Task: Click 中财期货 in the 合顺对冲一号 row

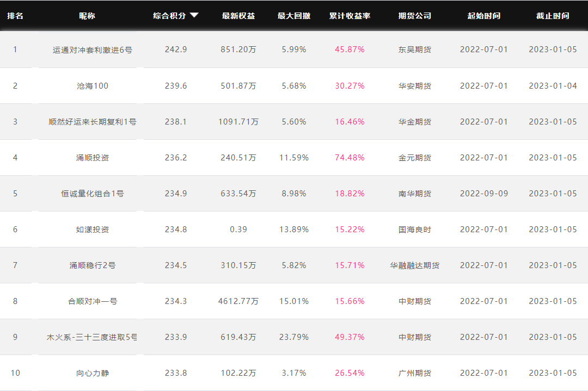Action: 415,301
